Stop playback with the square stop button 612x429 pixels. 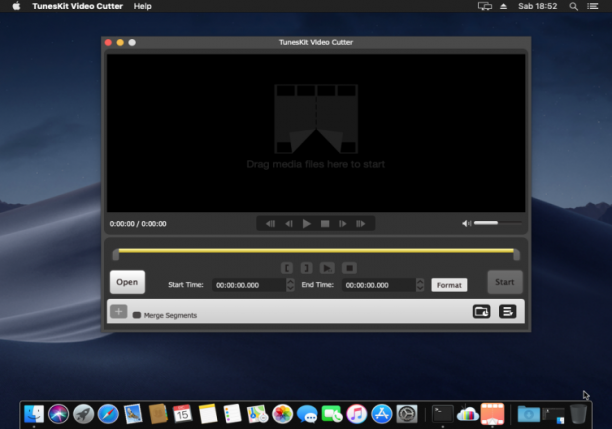tap(325, 224)
